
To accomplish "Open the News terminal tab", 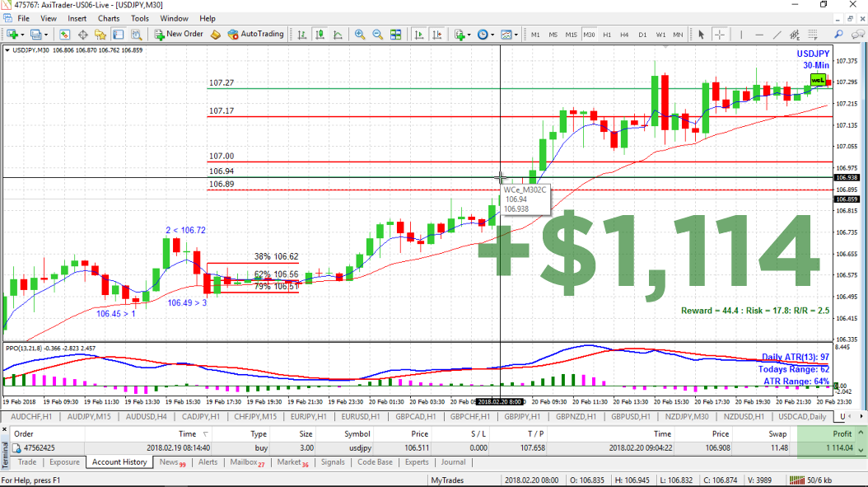I will [172, 462].
